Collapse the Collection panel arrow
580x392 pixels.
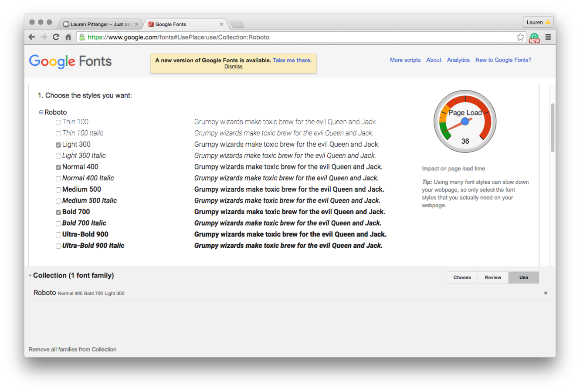point(30,276)
